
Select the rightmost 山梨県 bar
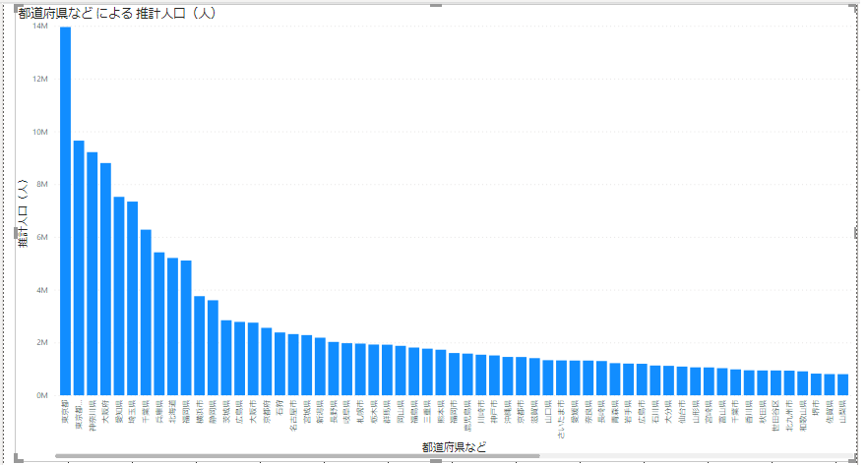(x=842, y=384)
